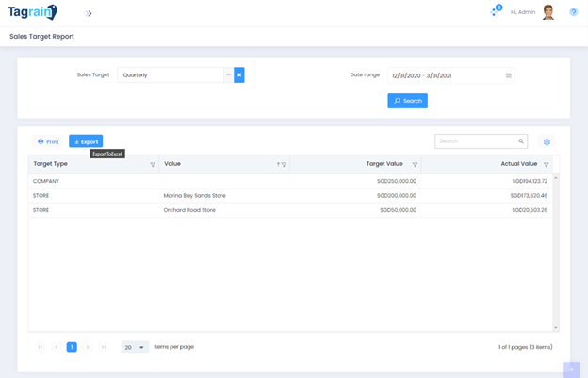Screen dimensions: 588x378
Task: Expand the sidebar with the chevron arrow
Action: coord(89,13)
